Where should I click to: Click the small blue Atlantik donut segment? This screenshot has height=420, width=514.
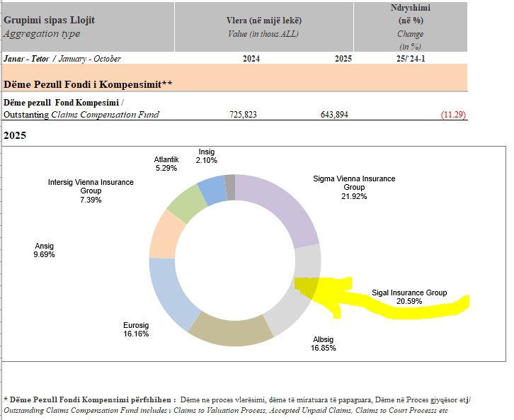tap(211, 187)
